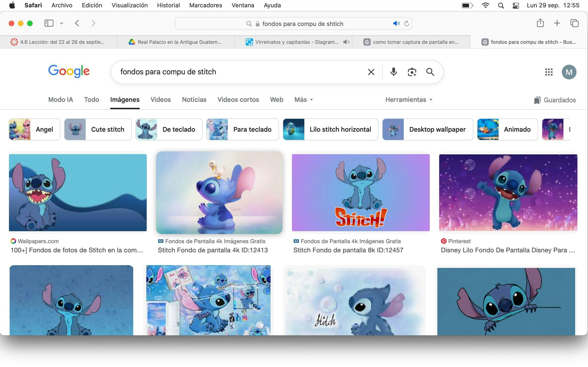The height and width of the screenshot is (367, 588).
Task: Expand the Herramientas dropdown
Action: (x=409, y=100)
